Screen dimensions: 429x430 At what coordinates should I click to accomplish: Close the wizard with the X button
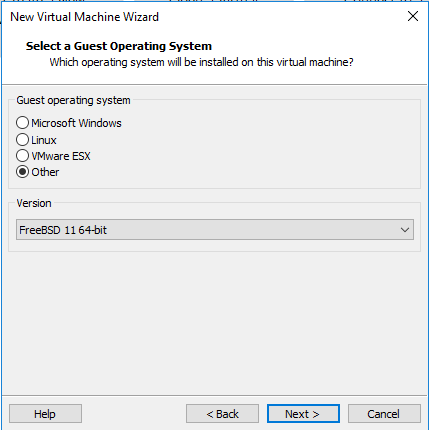(413, 16)
